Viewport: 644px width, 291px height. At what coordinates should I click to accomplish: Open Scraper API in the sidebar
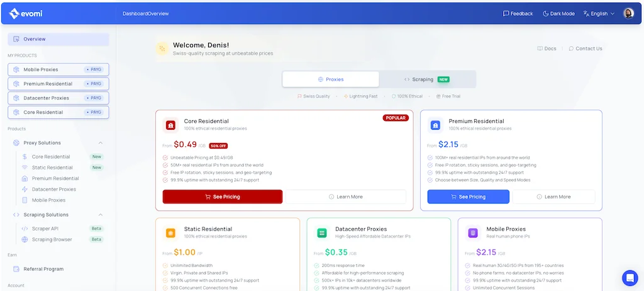(x=45, y=229)
